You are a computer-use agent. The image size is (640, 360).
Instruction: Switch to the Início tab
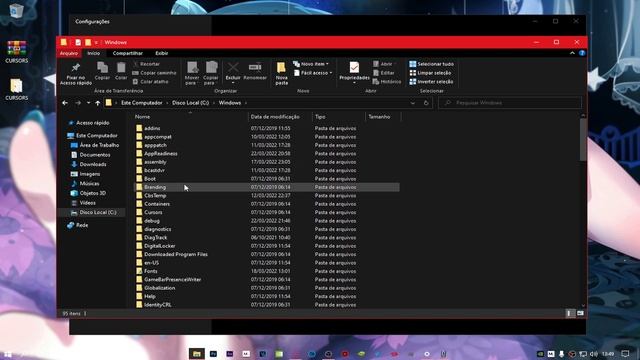pos(93,53)
